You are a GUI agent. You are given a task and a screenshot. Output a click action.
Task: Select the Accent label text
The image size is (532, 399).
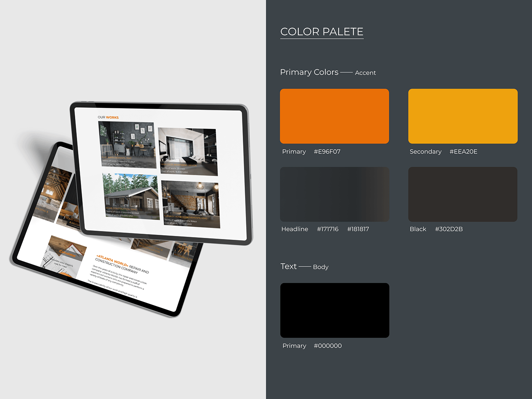[x=365, y=73]
